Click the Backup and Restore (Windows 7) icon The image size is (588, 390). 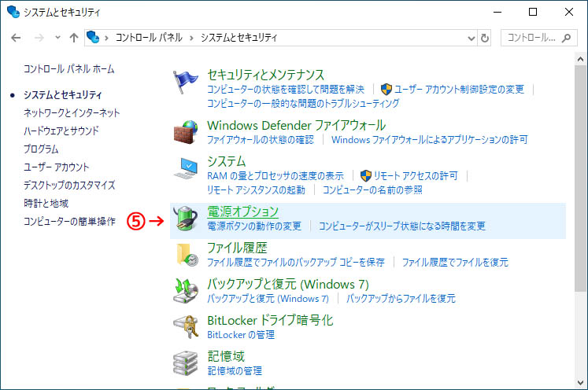click(185, 291)
